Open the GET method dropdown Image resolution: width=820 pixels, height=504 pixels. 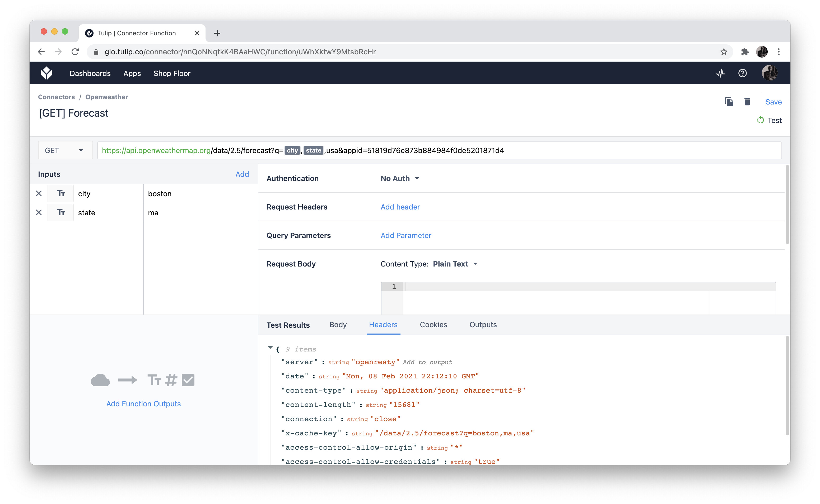(x=65, y=150)
